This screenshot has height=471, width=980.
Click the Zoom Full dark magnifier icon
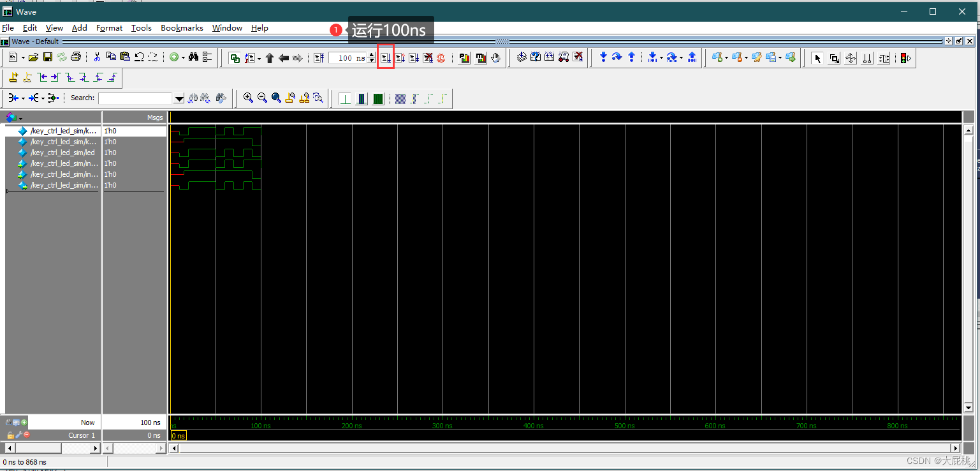coord(276,98)
